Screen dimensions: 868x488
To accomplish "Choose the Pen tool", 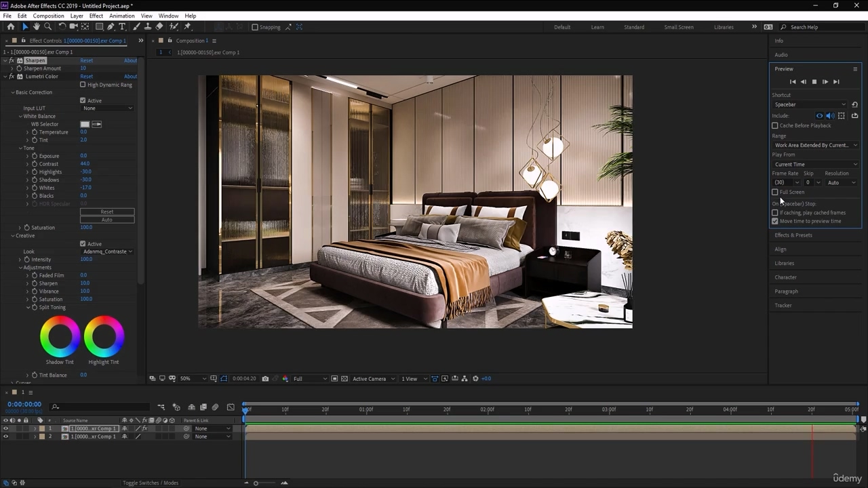I will [x=111, y=27].
